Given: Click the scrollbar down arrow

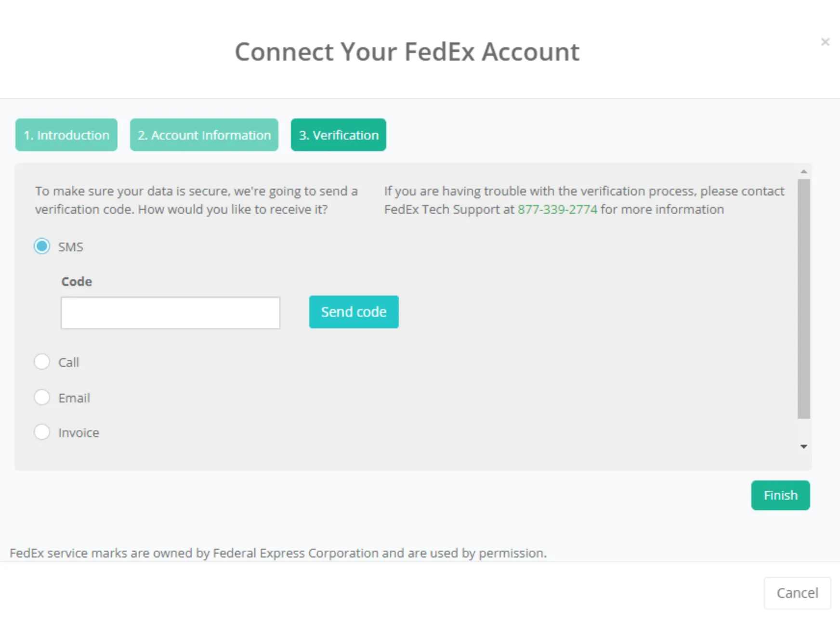Looking at the screenshot, I should pyautogui.click(x=804, y=447).
